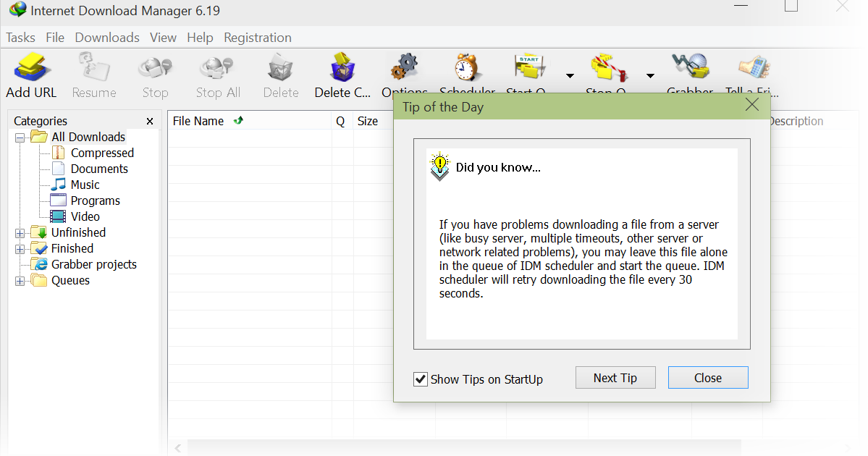Open the Tasks menu
The height and width of the screenshot is (456, 868).
pyautogui.click(x=20, y=38)
